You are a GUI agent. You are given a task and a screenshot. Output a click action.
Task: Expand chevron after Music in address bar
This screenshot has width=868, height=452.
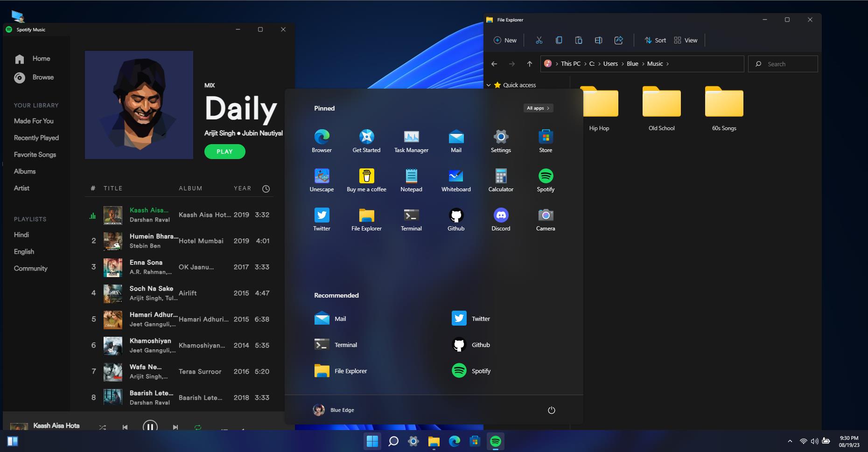[x=667, y=64]
